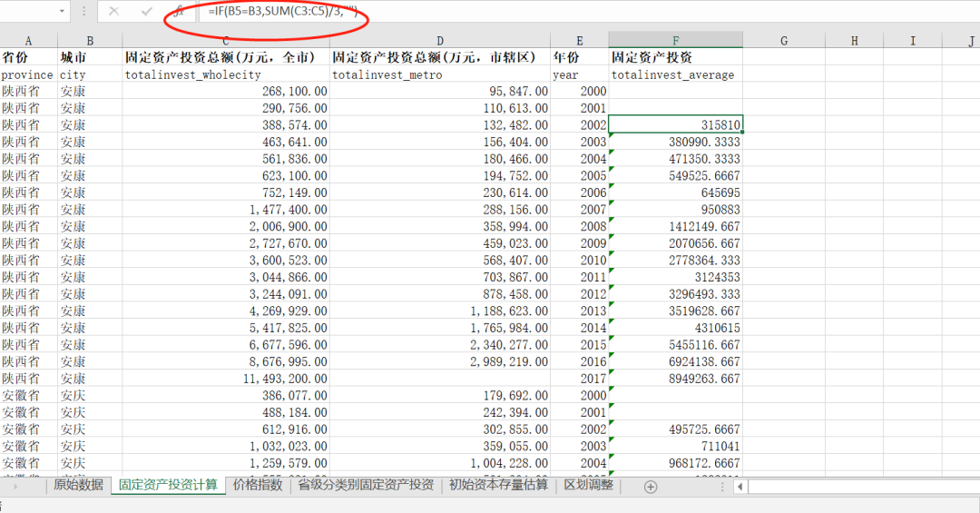The height and width of the screenshot is (513, 980).
Task: Click the cell showing 950883
Action: [x=676, y=210]
